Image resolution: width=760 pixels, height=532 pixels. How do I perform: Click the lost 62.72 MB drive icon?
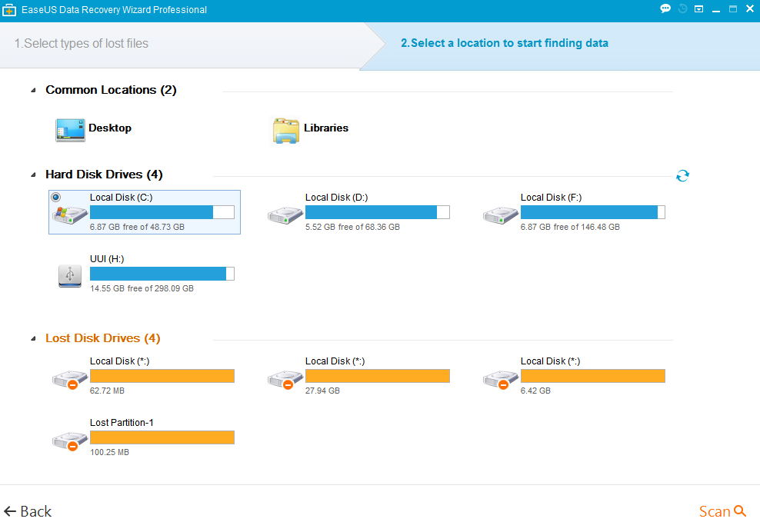click(x=70, y=379)
